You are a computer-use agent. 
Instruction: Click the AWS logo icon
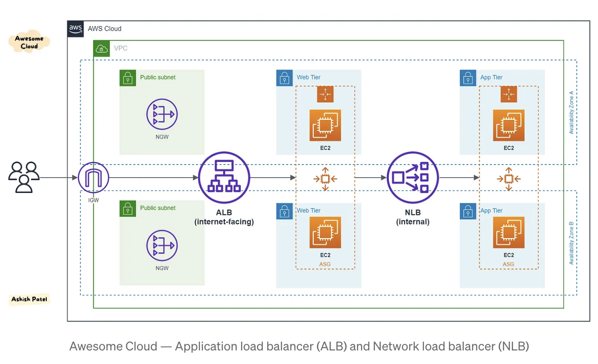click(76, 28)
